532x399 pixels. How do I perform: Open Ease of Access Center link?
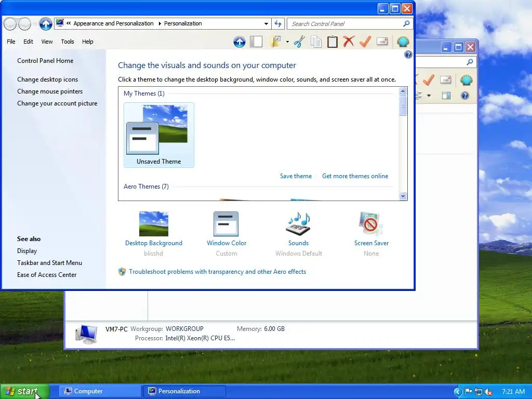tap(46, 274)
